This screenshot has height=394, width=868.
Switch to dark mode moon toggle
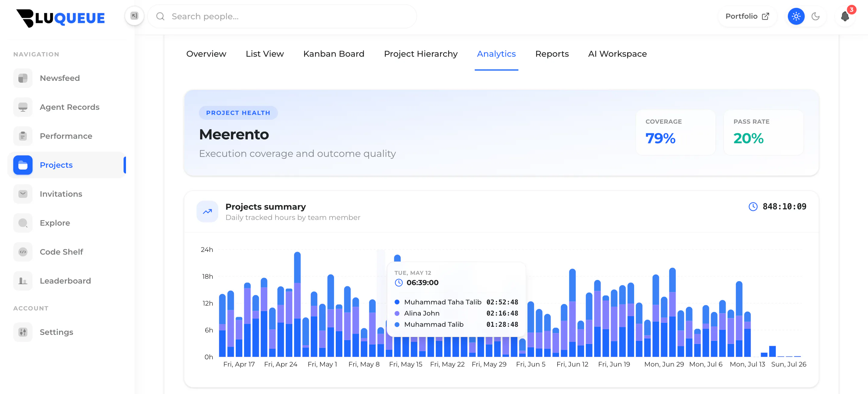(x=816, y=16)
